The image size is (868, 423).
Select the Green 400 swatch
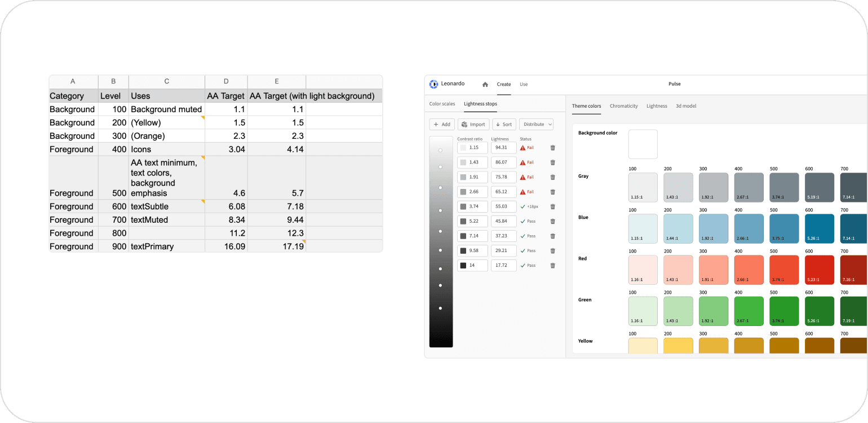[749, 311]
